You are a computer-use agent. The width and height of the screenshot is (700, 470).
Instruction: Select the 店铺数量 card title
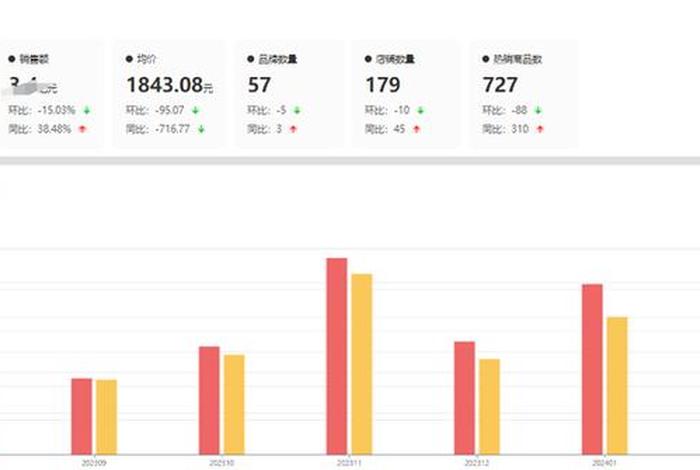click(x=396, y=59)
